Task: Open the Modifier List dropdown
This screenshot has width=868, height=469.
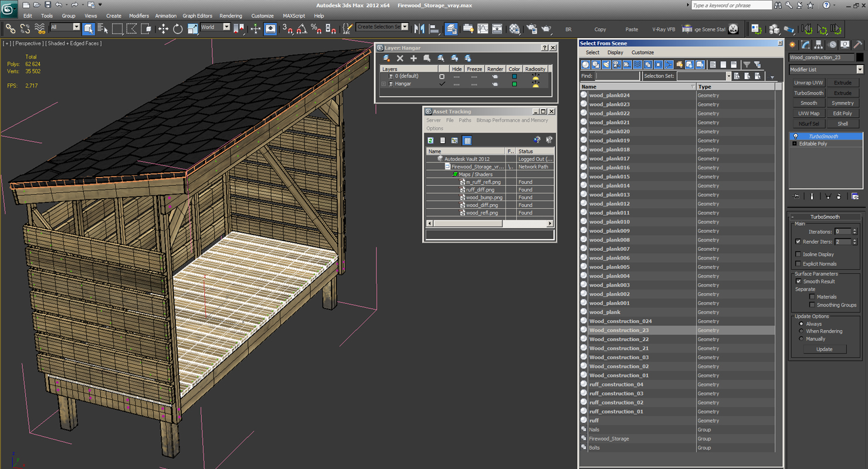Action: click(x=826, y=69)
